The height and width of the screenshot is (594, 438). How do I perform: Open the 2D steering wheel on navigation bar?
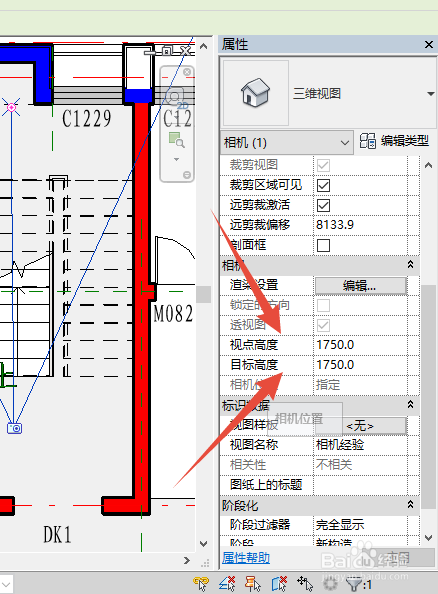point(176,98)
